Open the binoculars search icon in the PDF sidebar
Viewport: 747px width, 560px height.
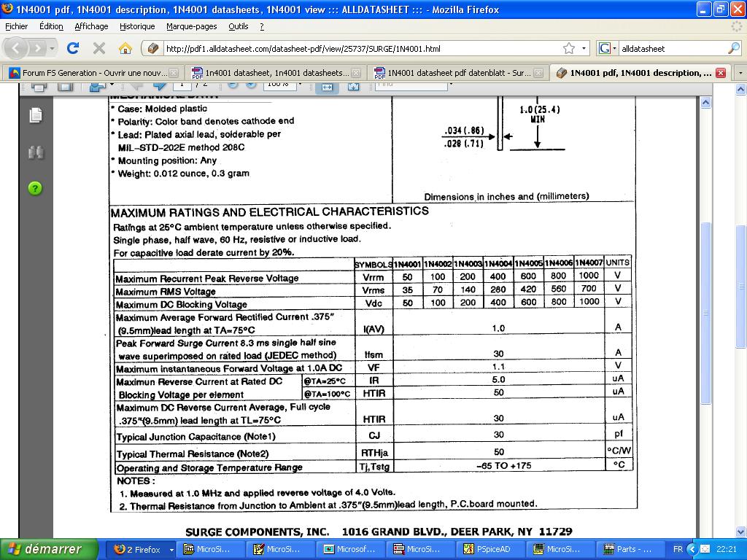pyautogui.click(x=36, y=152)
